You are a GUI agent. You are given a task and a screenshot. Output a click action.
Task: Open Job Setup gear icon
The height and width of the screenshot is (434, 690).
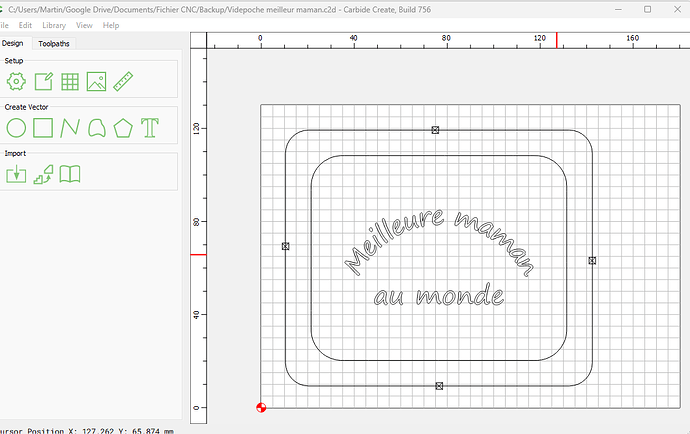pos(16,81)
